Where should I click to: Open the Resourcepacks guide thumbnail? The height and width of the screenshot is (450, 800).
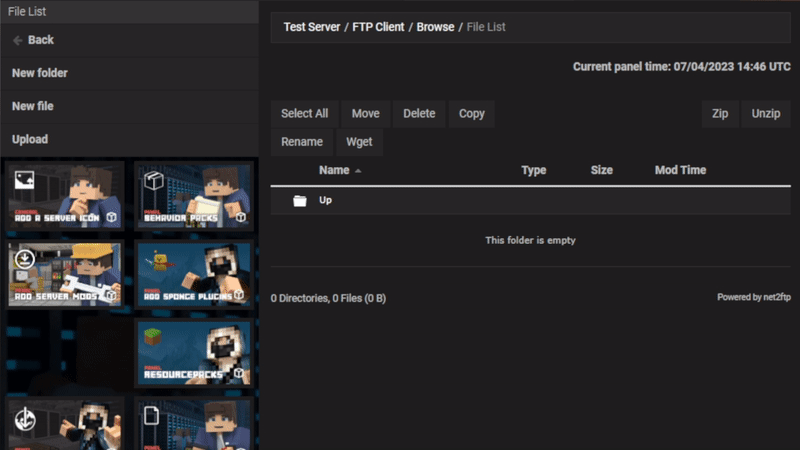pyautogui.click(x=192, y=352)
